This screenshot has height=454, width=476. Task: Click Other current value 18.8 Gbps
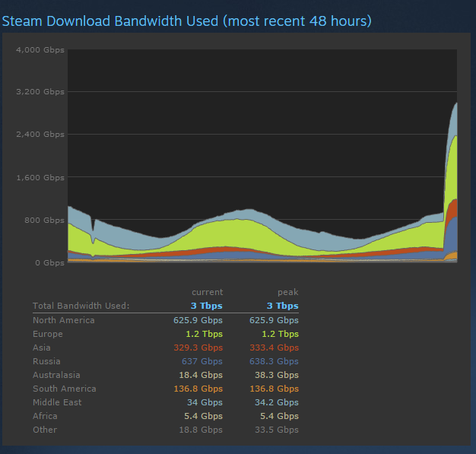point(201,430)
